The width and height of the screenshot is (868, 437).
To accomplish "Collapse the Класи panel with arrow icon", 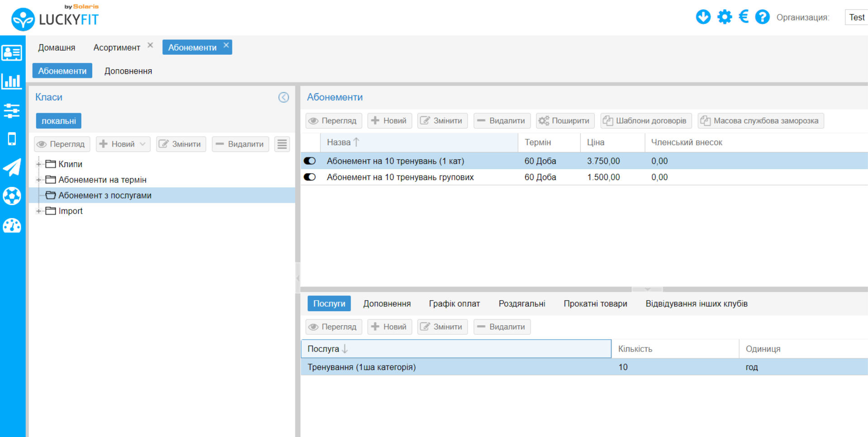I will 284,97.
